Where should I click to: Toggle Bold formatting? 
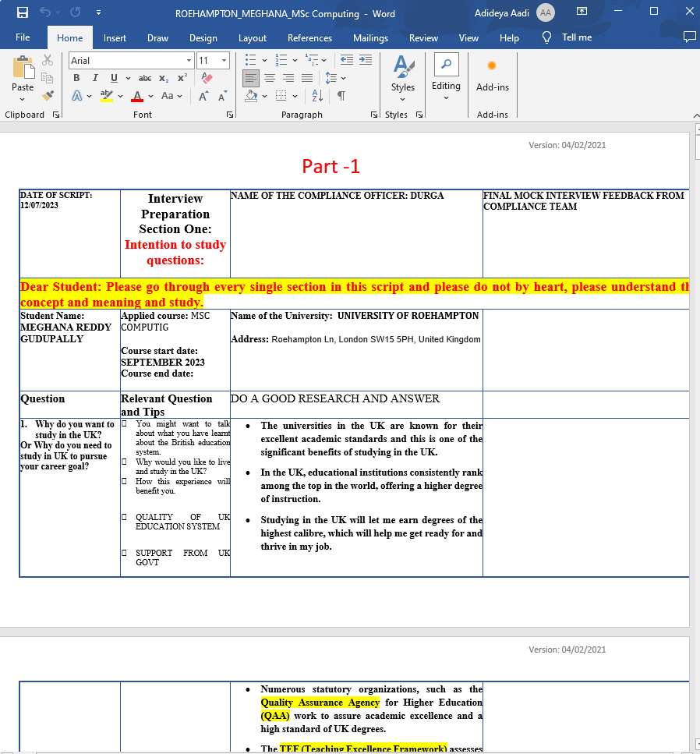pyautogui.click(x=76, y=78)
